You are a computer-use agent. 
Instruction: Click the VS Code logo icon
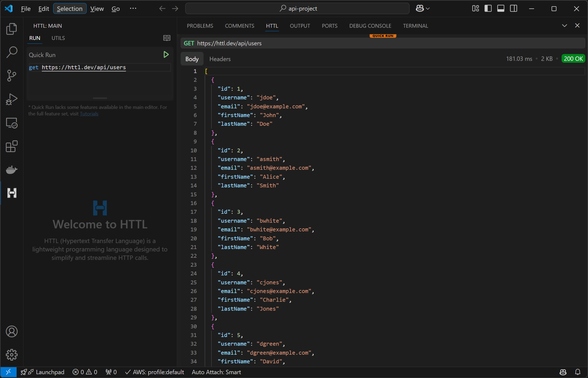click(9, 8)
